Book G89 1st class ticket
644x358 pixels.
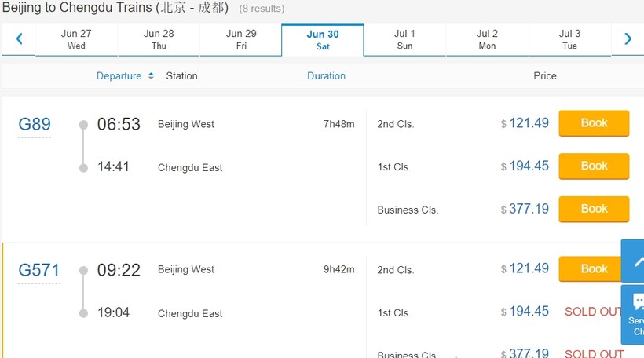(x=594, y=166)
